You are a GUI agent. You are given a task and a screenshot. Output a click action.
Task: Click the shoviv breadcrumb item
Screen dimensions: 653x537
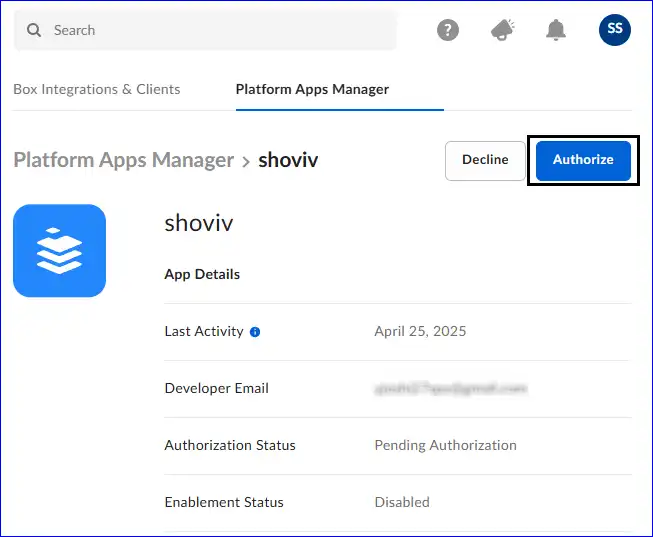pos(288,160)
